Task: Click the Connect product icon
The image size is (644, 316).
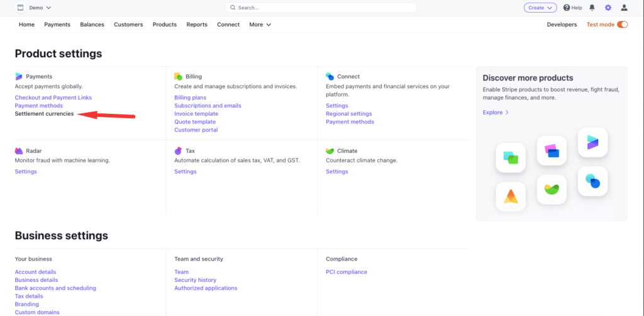Action: [330, 76]
